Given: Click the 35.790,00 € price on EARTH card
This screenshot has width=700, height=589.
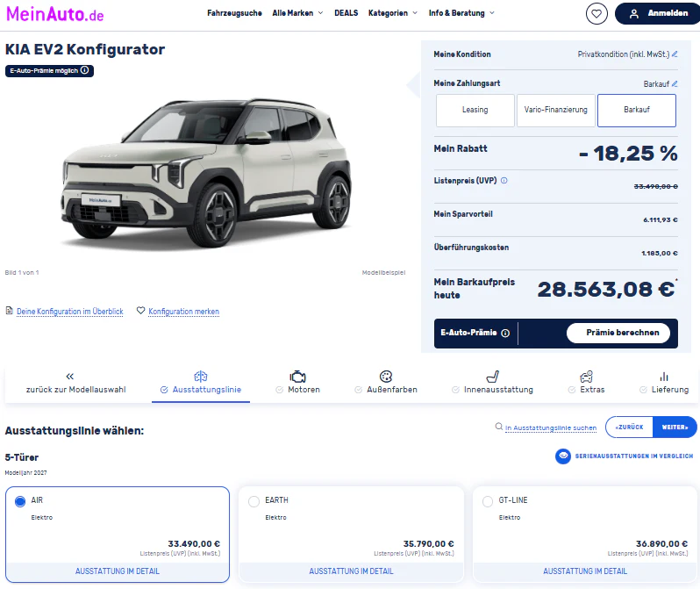Looking at the screenshot, I should [429, 544].
